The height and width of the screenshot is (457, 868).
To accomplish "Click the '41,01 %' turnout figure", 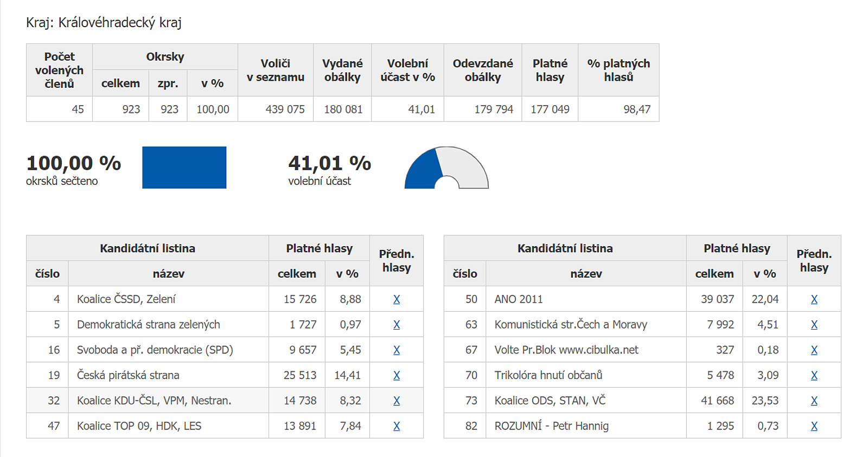I will 329,163.
